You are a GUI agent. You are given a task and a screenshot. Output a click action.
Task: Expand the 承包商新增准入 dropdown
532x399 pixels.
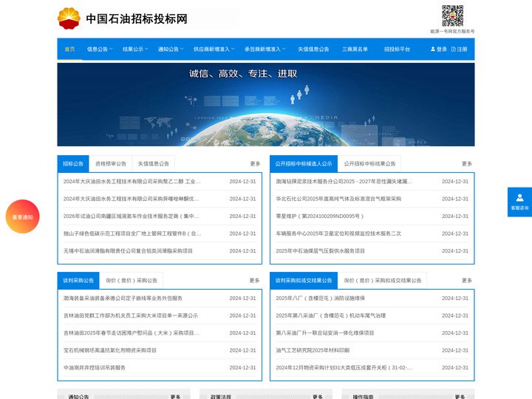click(265, 50)
